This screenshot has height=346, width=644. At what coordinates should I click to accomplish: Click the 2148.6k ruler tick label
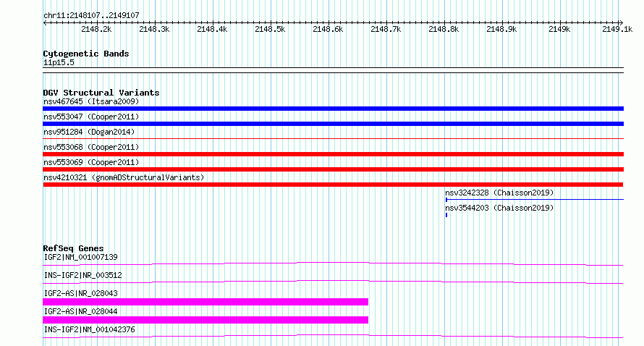pyautogui.click(x=328, y=29)
